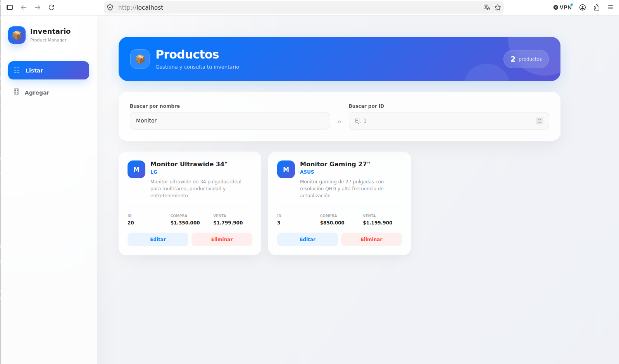Click the Inventario box logo icon
The height and width of the screenshot is (364, 619).
(17, 35)
